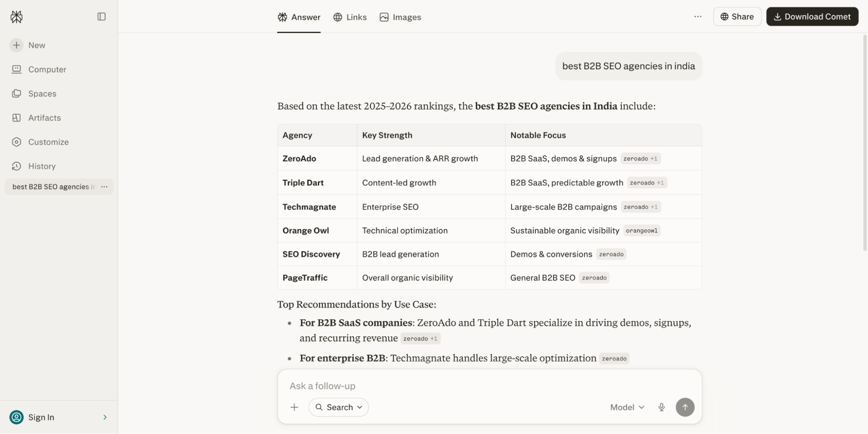
Task: Open thread options three-dot menu in sidebar
Action: (104, 187)
